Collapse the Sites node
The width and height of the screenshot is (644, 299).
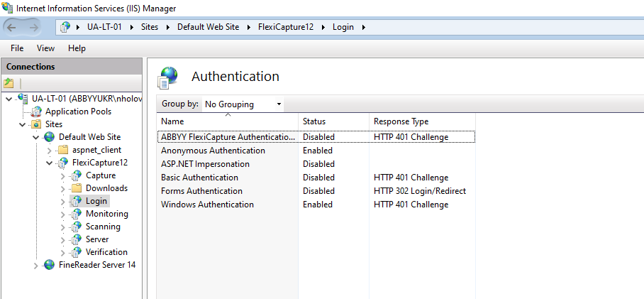pos(23,124)
